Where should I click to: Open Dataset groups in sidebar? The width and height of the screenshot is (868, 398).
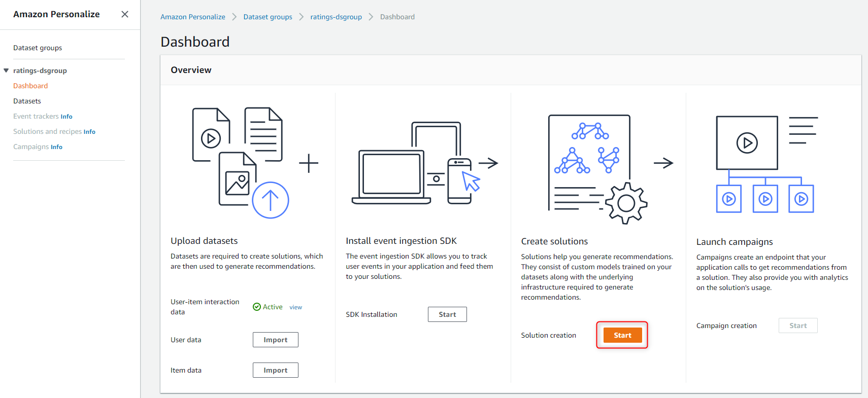click(38, 48)
